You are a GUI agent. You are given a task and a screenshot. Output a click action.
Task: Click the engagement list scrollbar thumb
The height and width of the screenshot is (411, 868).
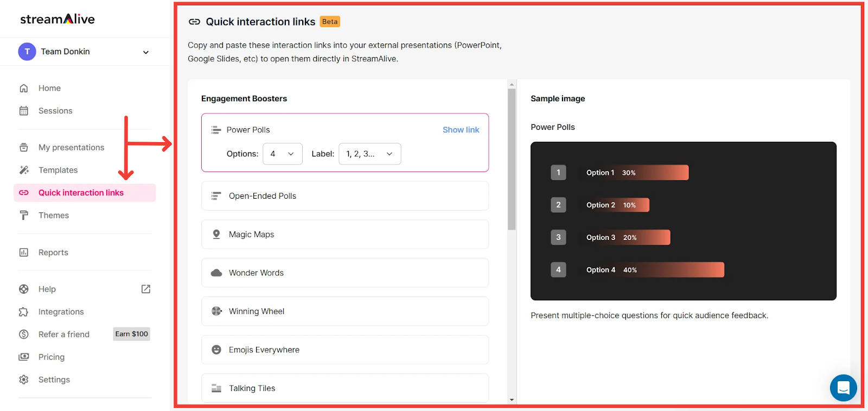pos(512,159)
